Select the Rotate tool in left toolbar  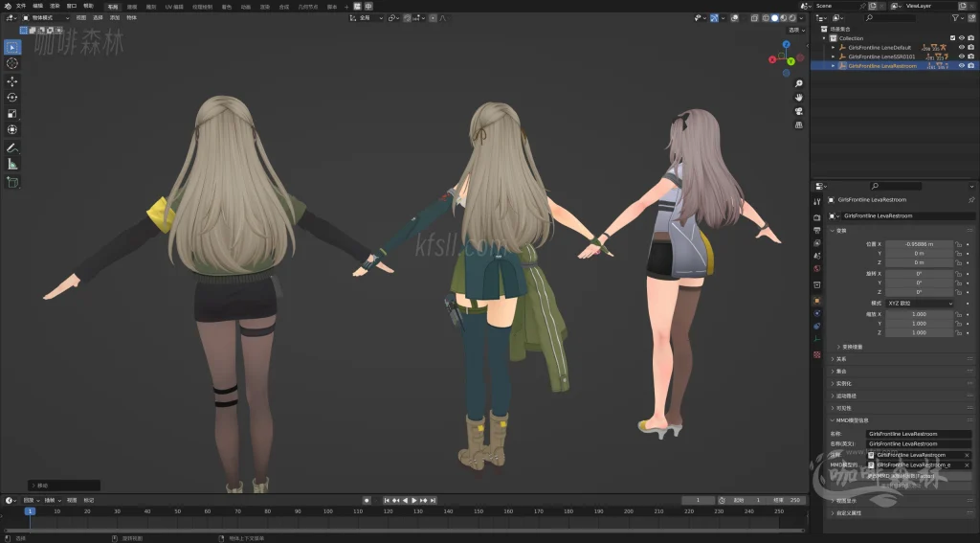11,98
